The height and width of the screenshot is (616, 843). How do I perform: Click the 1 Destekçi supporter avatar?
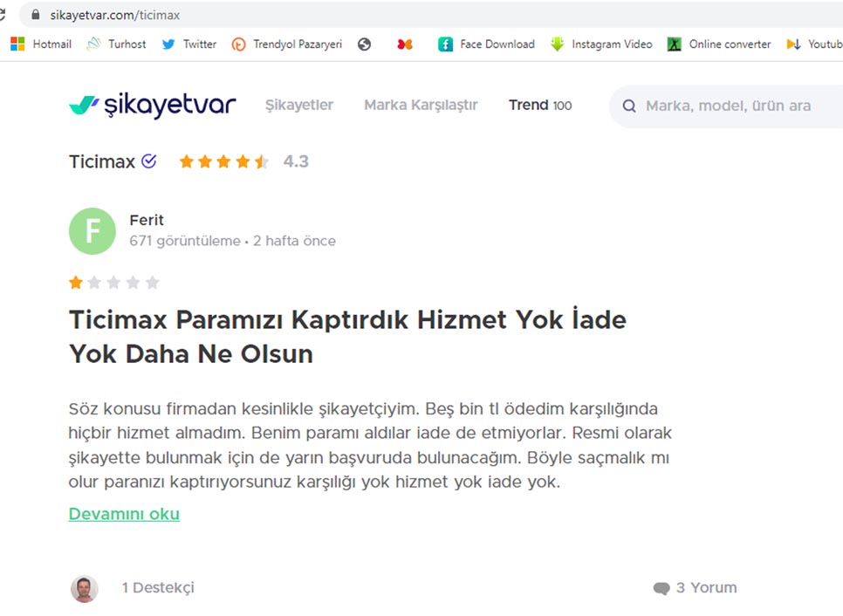coord(85,589)
